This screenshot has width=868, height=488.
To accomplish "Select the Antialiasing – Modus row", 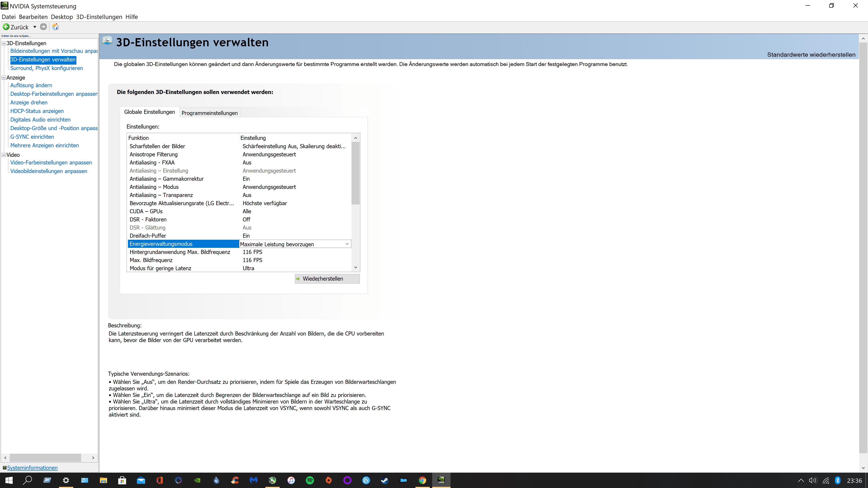I will 239,187.
